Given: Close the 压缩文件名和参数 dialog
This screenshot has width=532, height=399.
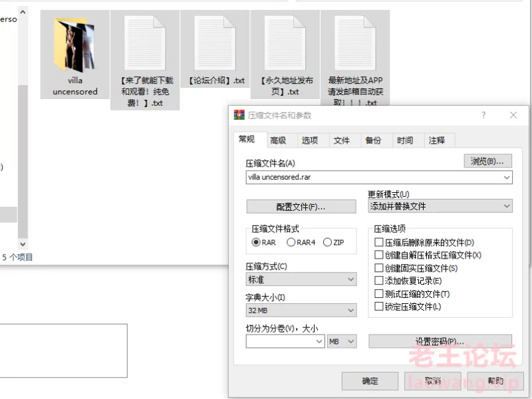Looking at the screenshot, I should [x=513, y=115].
